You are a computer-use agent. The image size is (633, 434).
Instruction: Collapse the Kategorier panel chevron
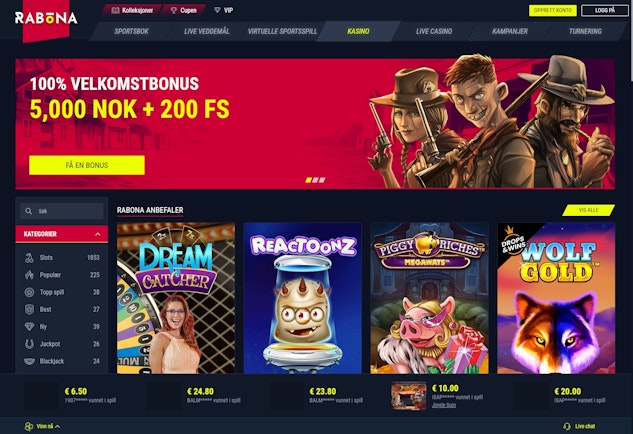click(x=98, y=234)
